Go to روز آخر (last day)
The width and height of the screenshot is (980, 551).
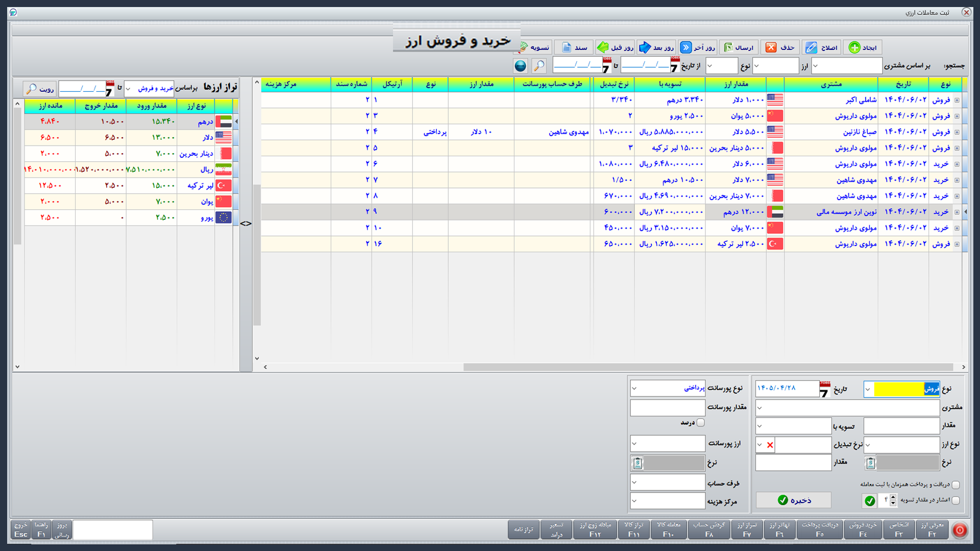pos(698,47)
